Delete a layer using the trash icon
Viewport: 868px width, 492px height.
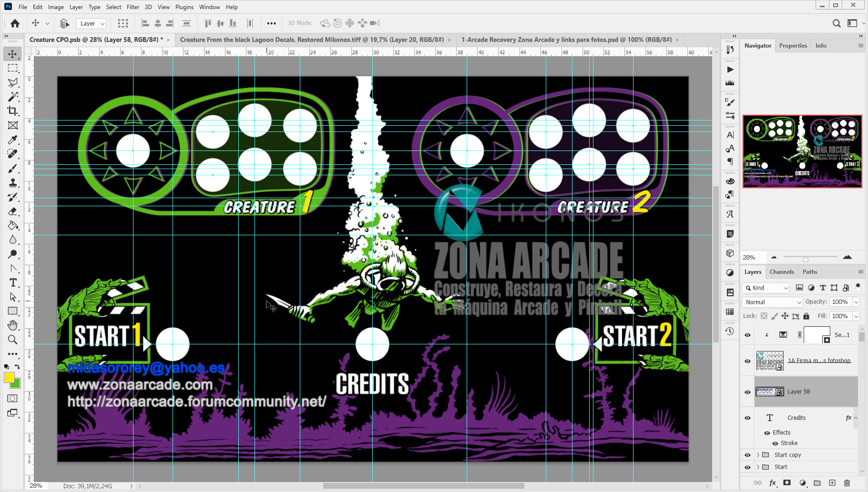pyautogui.click(x=847, y=482)
